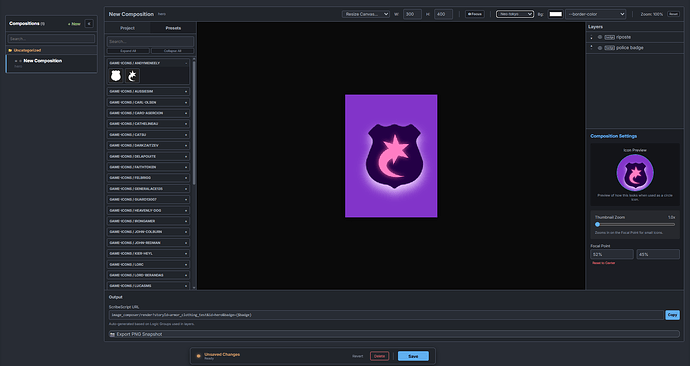
Task: Click reorder arrows on police badge layer
Action: click(x=591, y=48)
